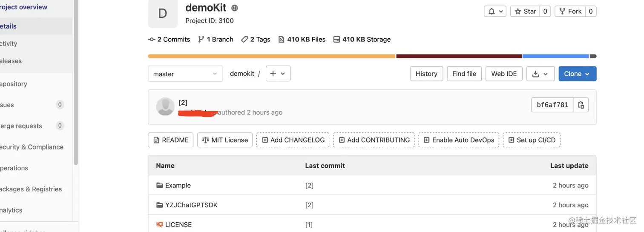The width and height of the screenshot is (644, 232).
Task: Open the master branch dropdown
Action: pyautogui.click(x=185, y=74)
